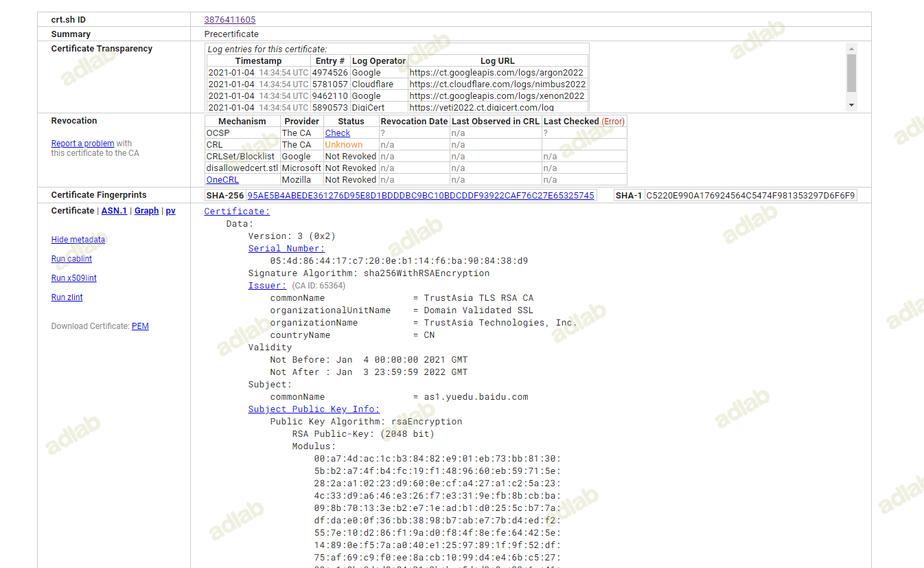The image size is (924, 568).
Task: Select entry number 5890573
Action: tap(330, 107)
